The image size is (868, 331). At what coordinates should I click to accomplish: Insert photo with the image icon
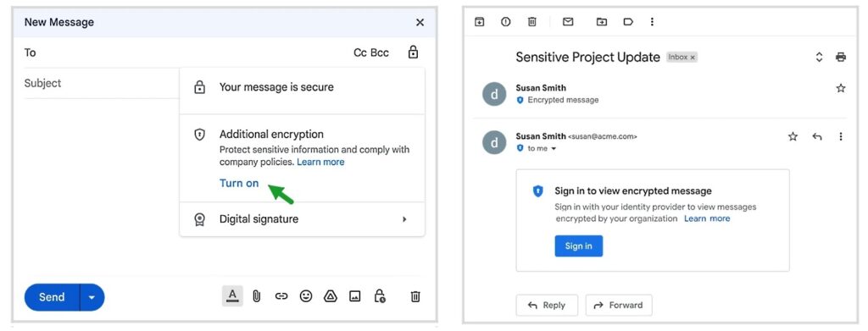point(355,297)
